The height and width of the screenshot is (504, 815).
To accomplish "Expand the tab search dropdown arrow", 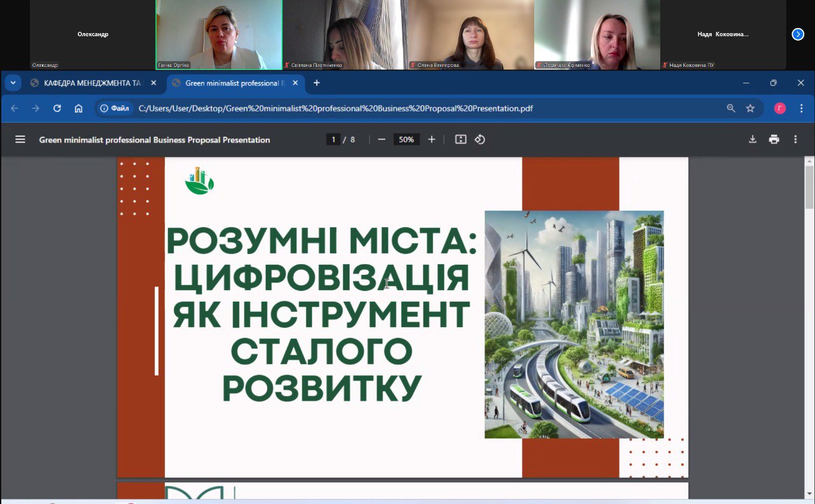I will pyautogui.click(x=13, y=83).
